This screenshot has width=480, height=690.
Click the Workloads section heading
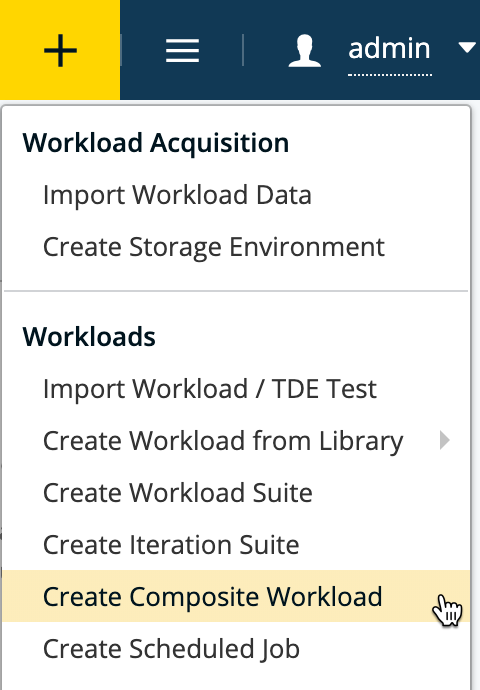click(89, 337)
